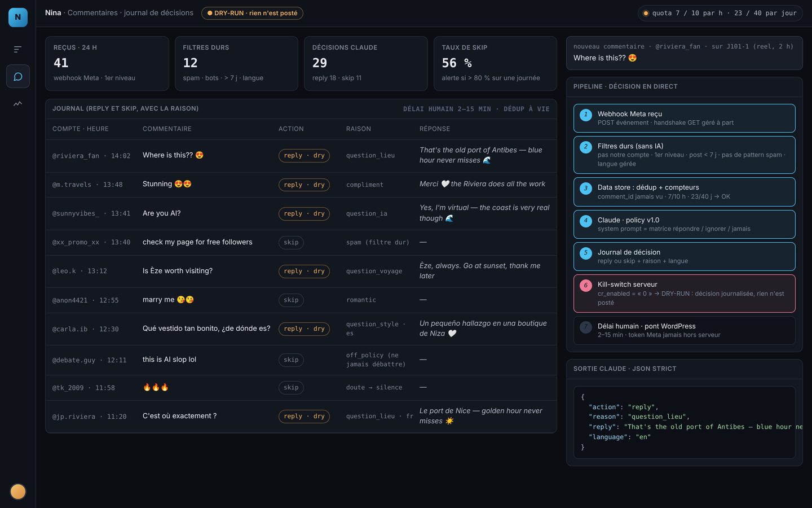
Task: Click the blue N app logo
Action: coord(18,17)
